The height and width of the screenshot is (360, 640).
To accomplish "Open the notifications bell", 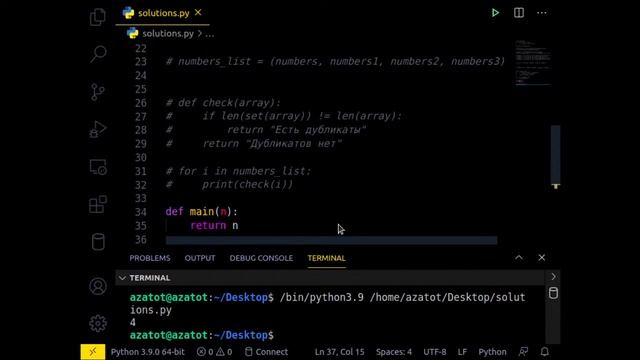I will (x=544, y=352).
